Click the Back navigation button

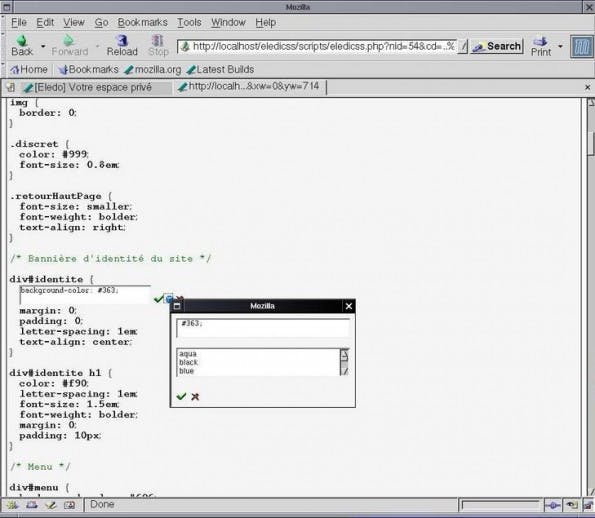pos(22,46)
